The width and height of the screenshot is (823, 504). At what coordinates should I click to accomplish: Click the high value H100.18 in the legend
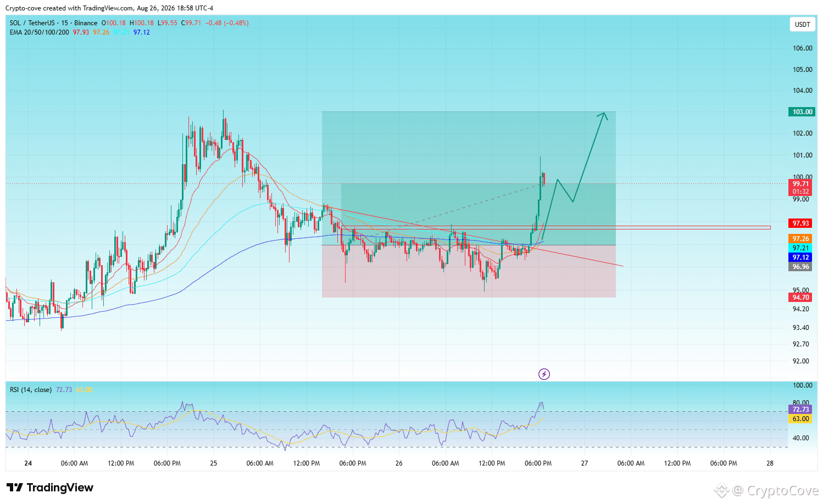click(x=142, y=23)
